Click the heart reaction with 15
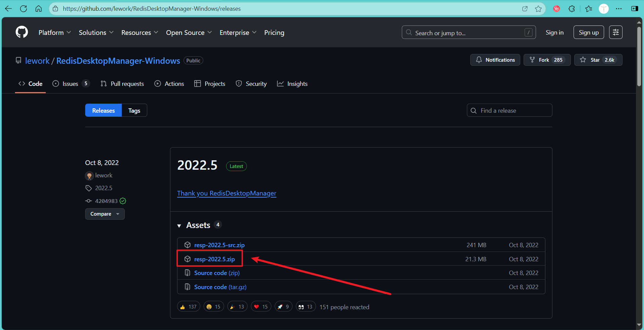This screenshot has height=330, width=644. click(x=261, y=307)
